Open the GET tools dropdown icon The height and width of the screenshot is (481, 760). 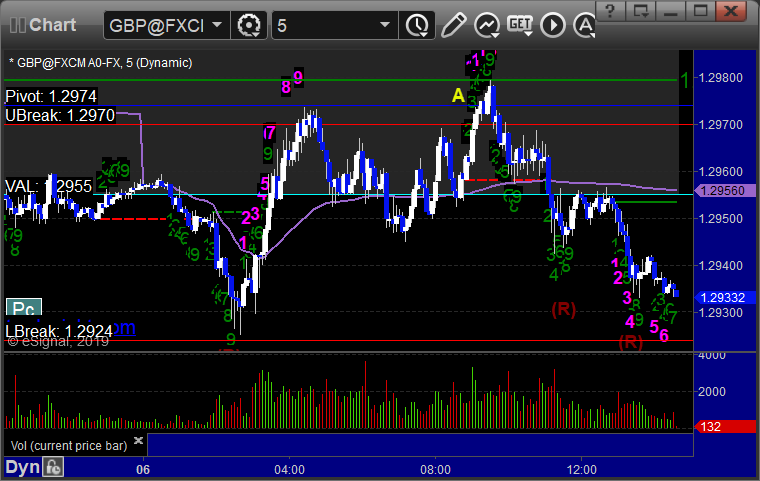point(520,25)
